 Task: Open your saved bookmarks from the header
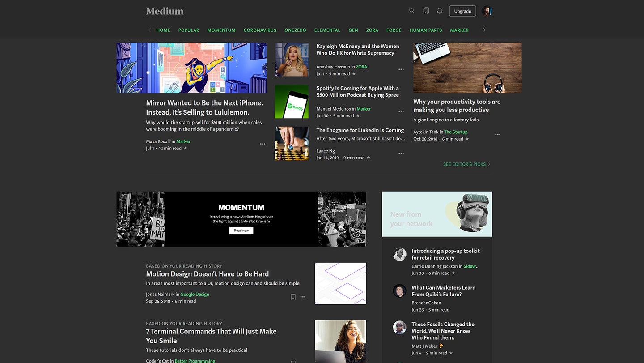click(x=426, y=10)
